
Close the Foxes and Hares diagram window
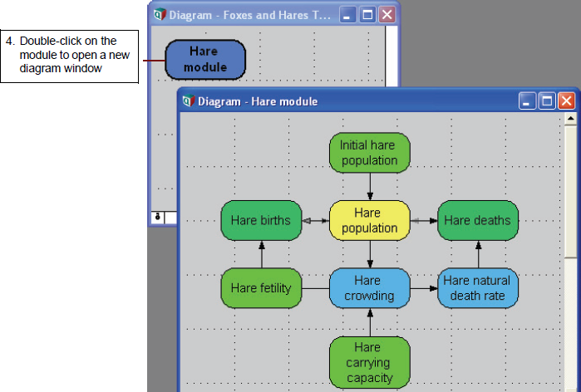coord(387,15)
